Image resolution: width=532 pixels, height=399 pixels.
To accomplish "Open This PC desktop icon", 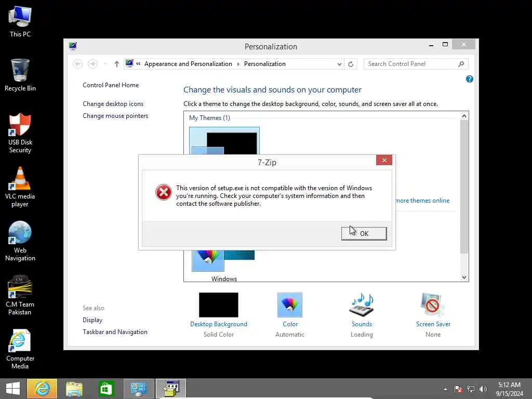I will (20, 22).
